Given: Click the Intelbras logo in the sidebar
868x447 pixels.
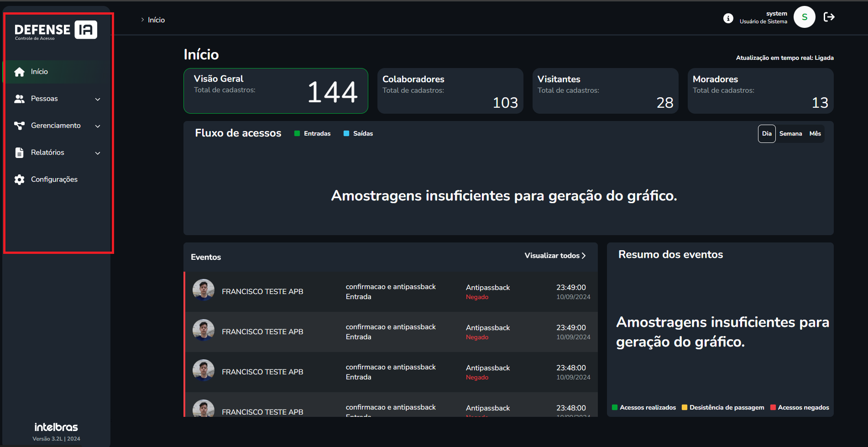Looking at the screenshot, I should tap(56, 427).
